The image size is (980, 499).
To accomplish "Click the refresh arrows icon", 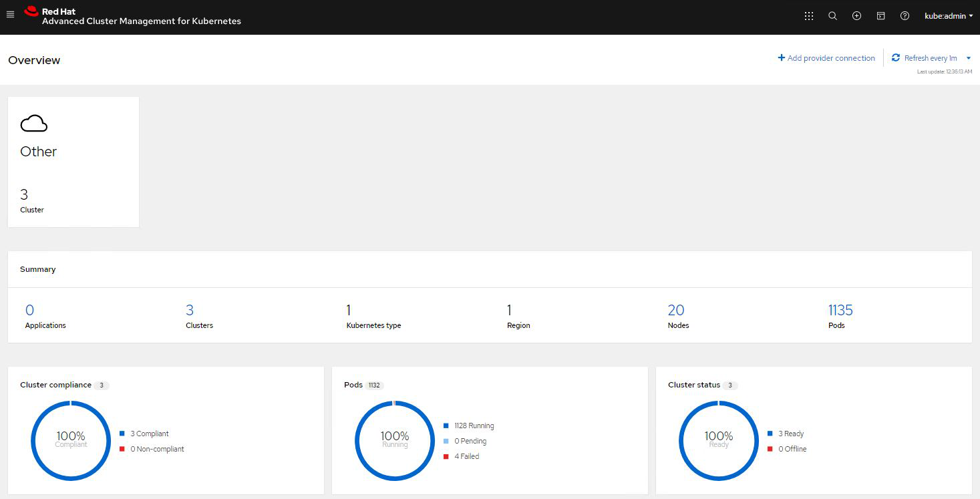I will (896, 58).
